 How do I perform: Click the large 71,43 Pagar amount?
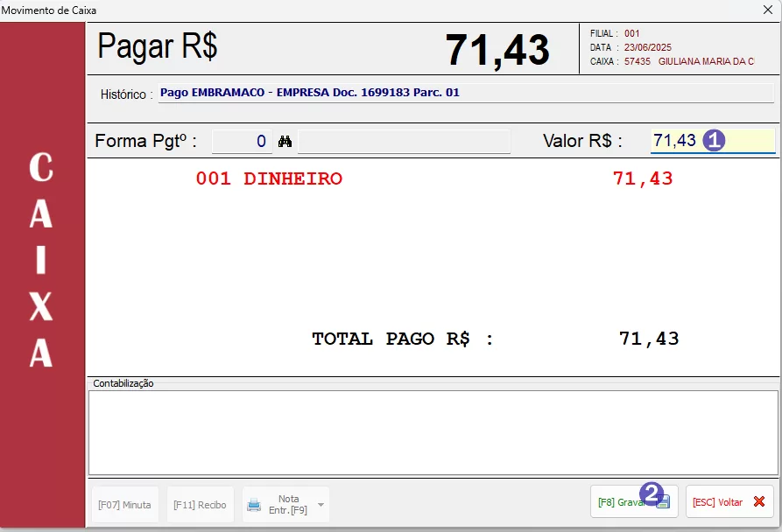[x=497, y=50]
